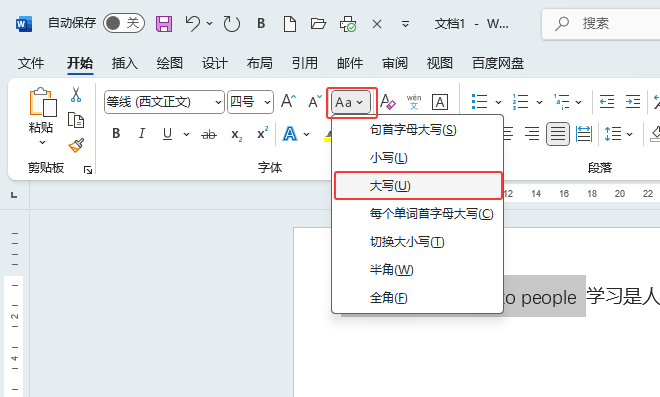Select 大写(U) uppercase option
The height and width of the screenshot is (397, 660).
418,186
